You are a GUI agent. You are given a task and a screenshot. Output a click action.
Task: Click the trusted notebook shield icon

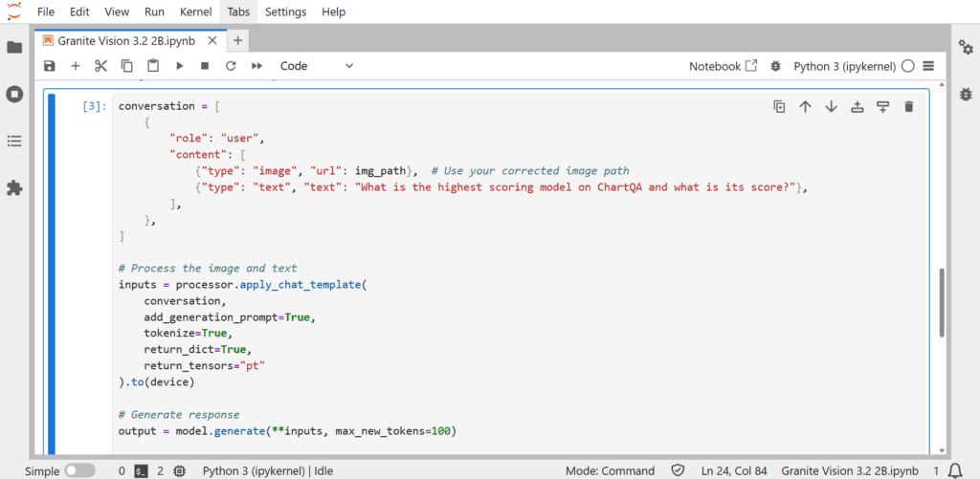point(679,470)
